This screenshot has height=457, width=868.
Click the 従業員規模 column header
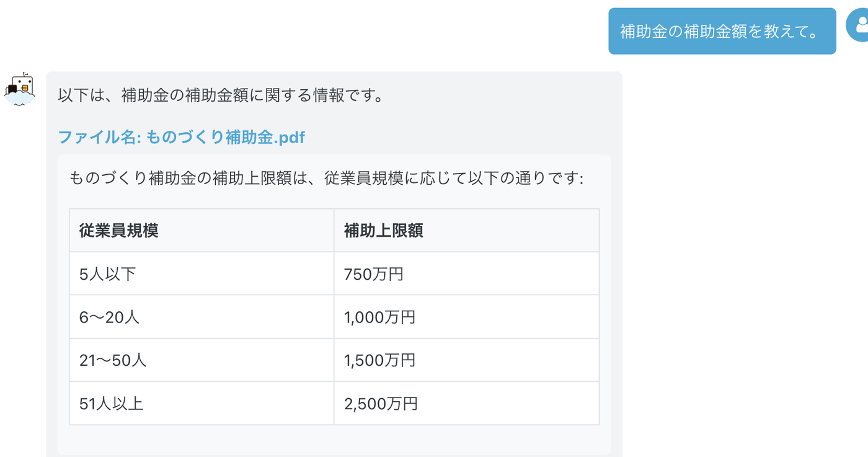point(201,231)
